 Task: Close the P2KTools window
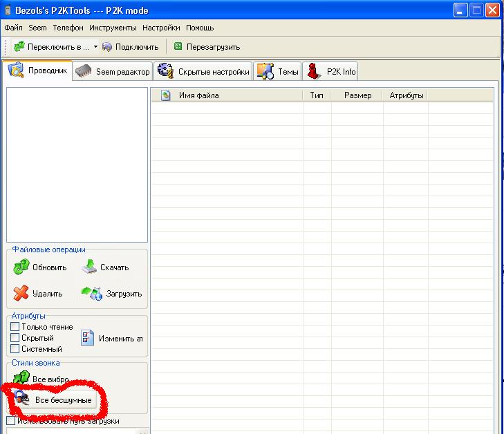pos(492,10)
